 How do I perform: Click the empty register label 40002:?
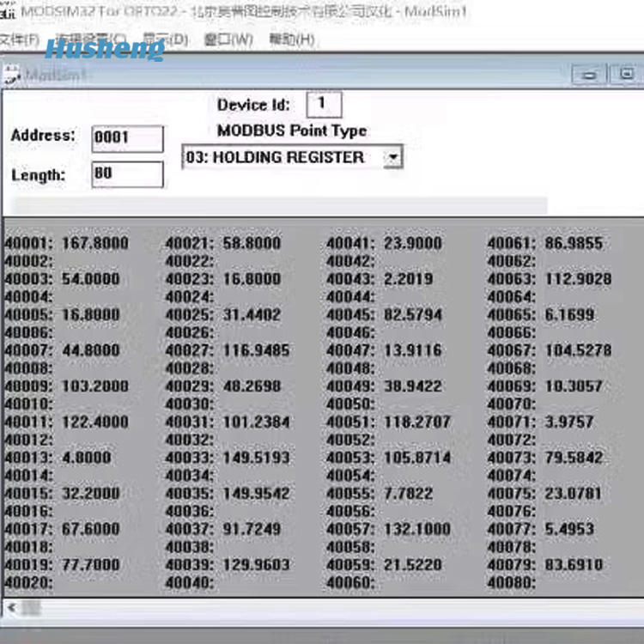pyautogui.click(x=28, y=261)
